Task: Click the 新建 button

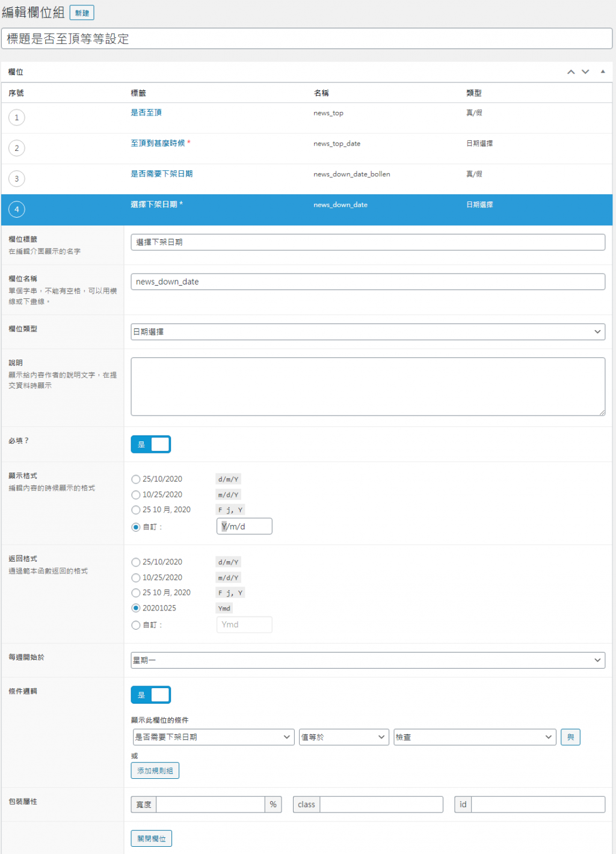Action: [82, 13]
